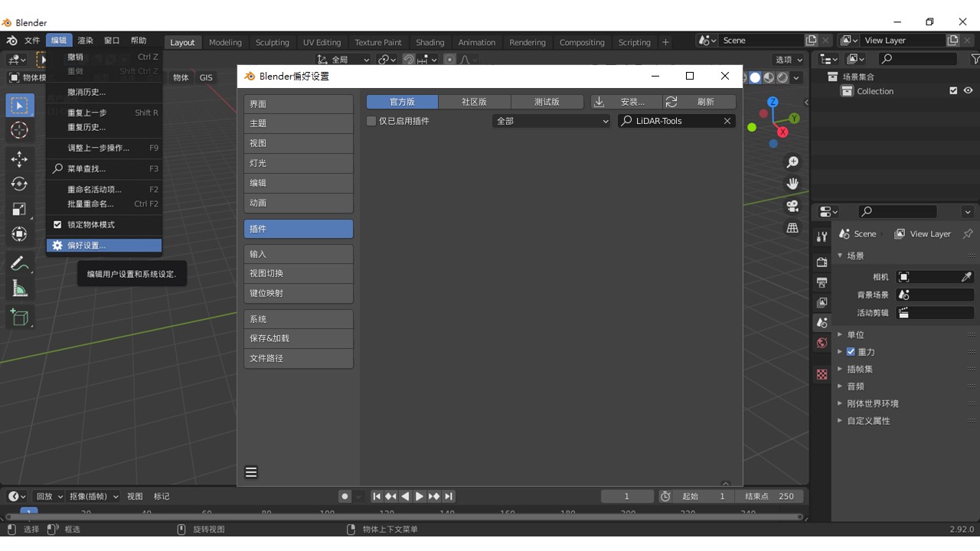Click the 刷新 button

tap(700, 102)
